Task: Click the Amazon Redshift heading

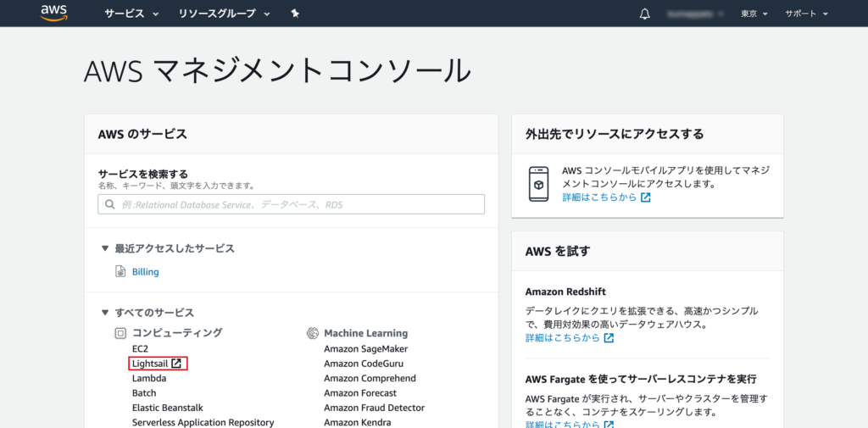Action: [565, 292]
